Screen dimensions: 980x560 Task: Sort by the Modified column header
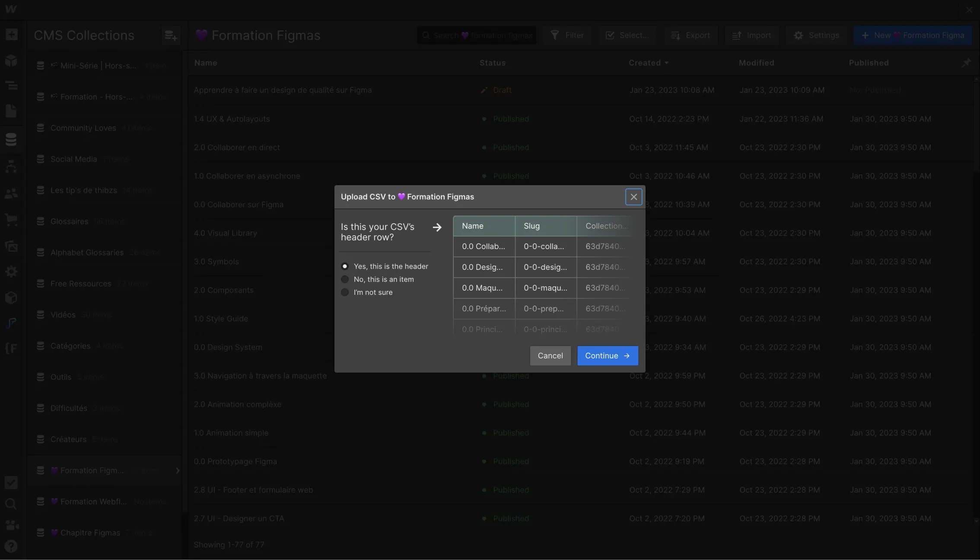click(x=756, y=63)
